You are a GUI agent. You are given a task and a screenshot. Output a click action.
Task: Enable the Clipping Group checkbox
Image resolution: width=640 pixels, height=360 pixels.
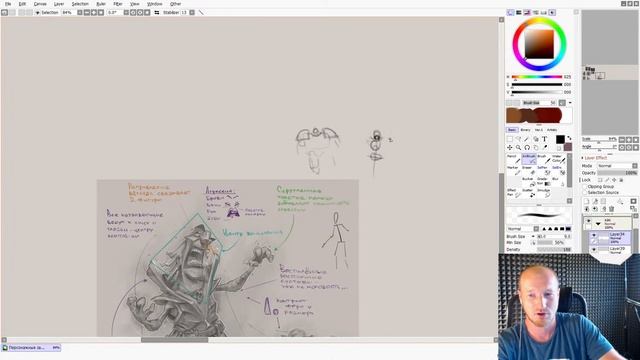pyautogui.click(x=585, y=187)
